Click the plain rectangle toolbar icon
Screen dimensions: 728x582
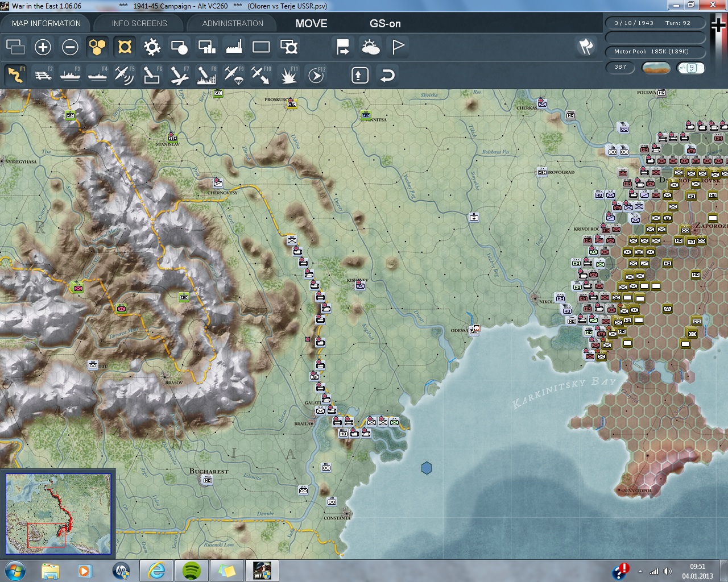point(261,47)
